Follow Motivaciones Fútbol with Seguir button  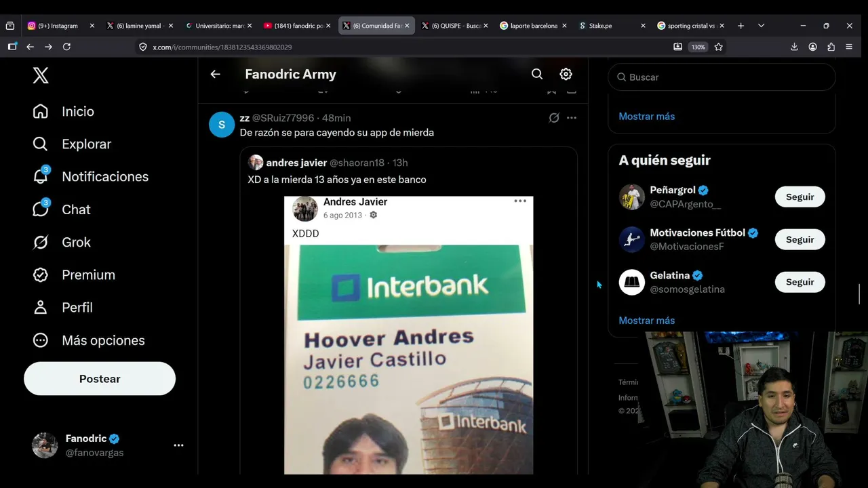point(800,240)
